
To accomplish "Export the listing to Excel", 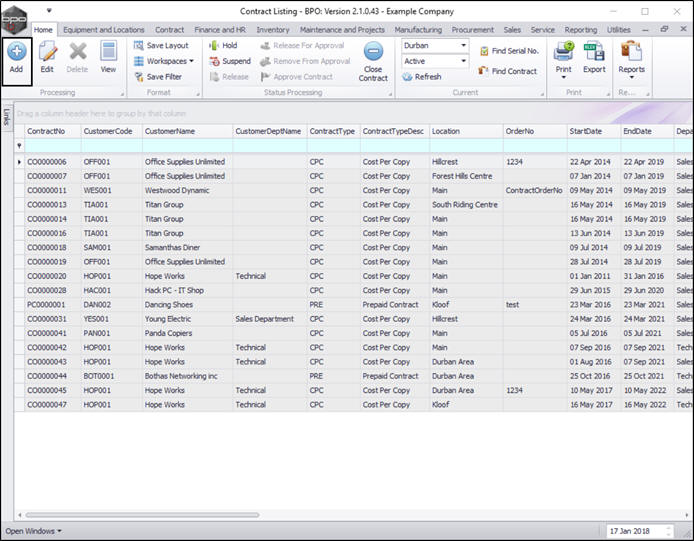I will point(594,51).
